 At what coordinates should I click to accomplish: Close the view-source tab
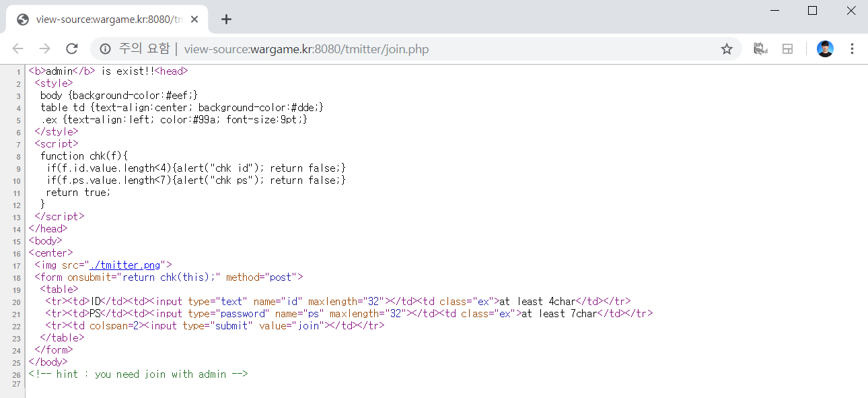pos(194,19)
